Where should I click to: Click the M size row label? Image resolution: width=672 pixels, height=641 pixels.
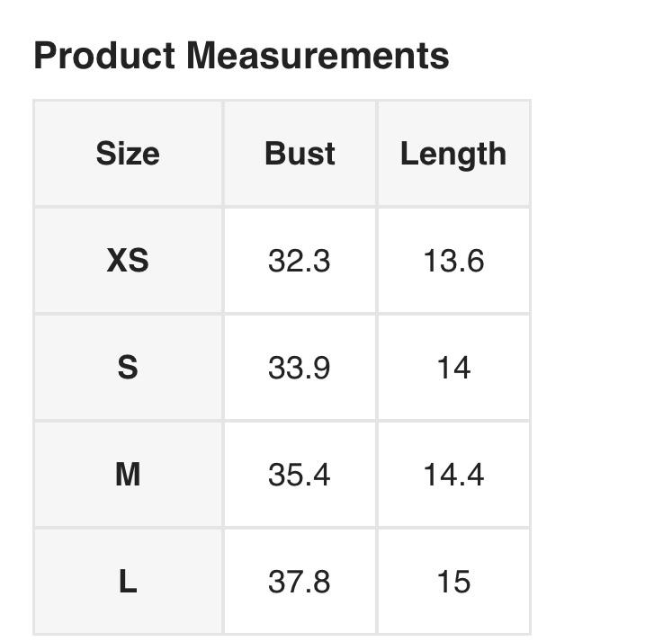click(128, 475)
